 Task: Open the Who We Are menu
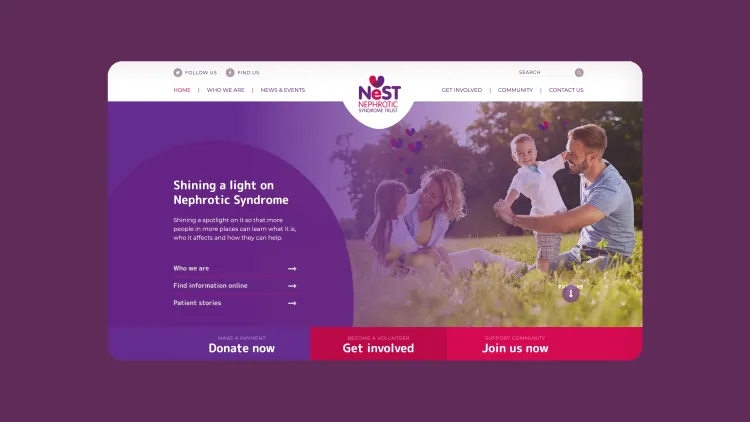click(x=225, y=90)
